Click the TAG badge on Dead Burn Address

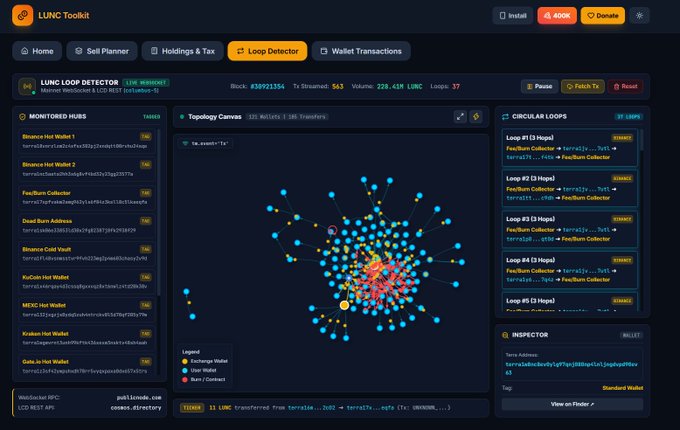tap(146, 221)
